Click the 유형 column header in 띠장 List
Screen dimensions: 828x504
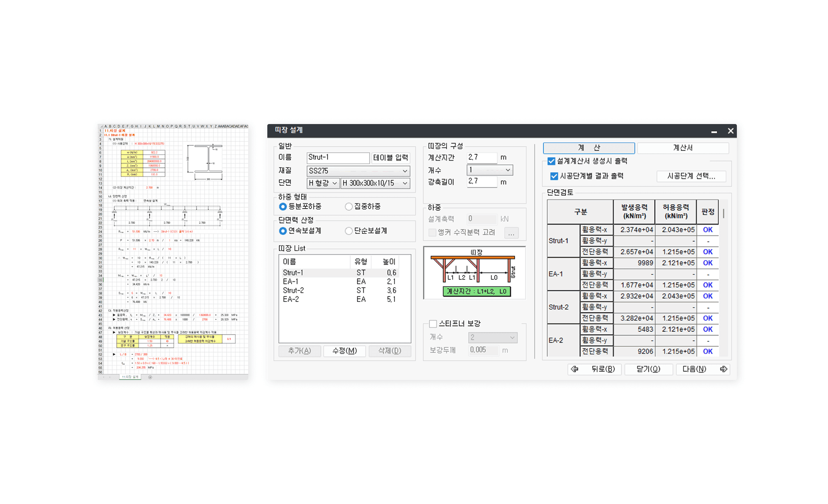pyautogui.click(x=361, y=262)
